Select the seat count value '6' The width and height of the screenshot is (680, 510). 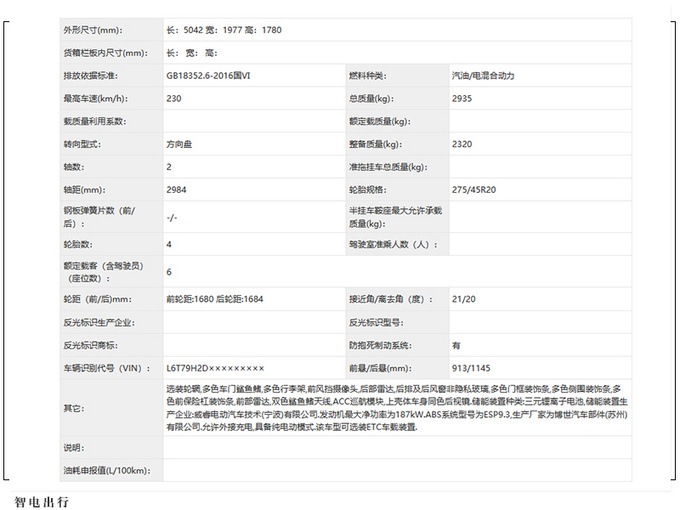(169, 272)
